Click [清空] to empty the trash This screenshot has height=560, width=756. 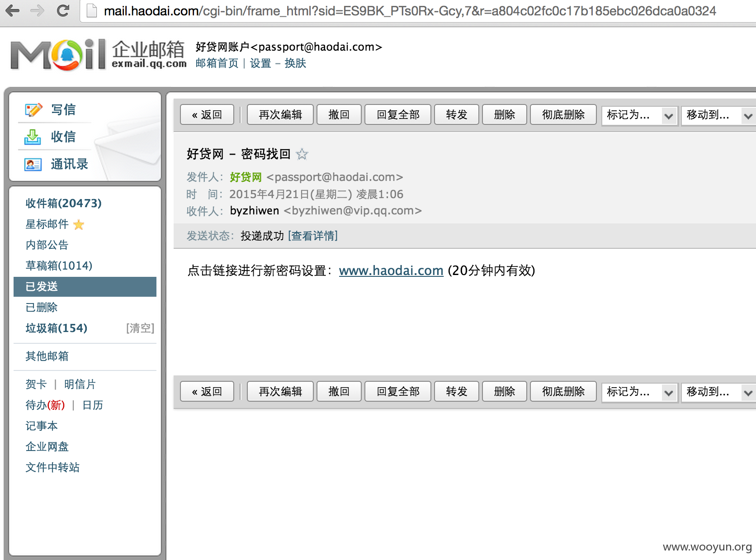(x=140, y=328)
